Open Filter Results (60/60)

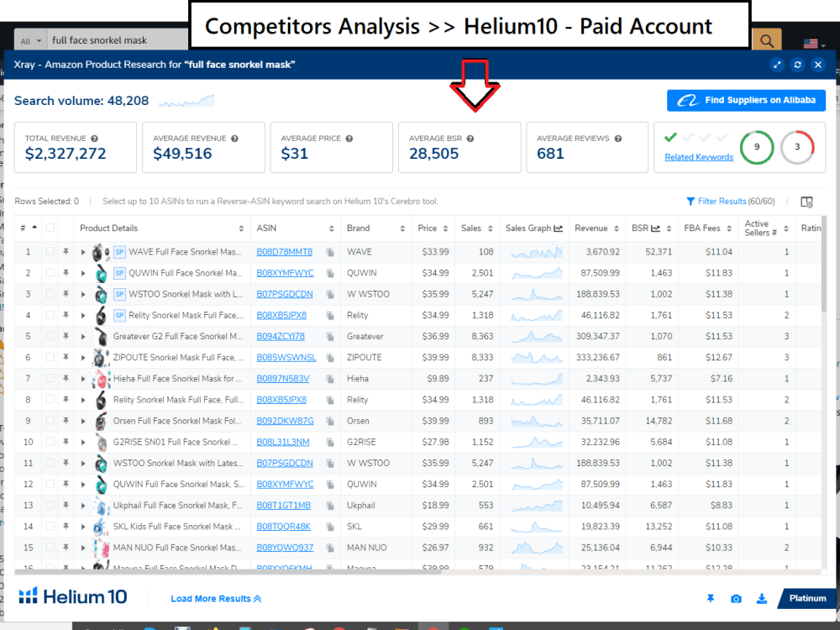[731, 202]
